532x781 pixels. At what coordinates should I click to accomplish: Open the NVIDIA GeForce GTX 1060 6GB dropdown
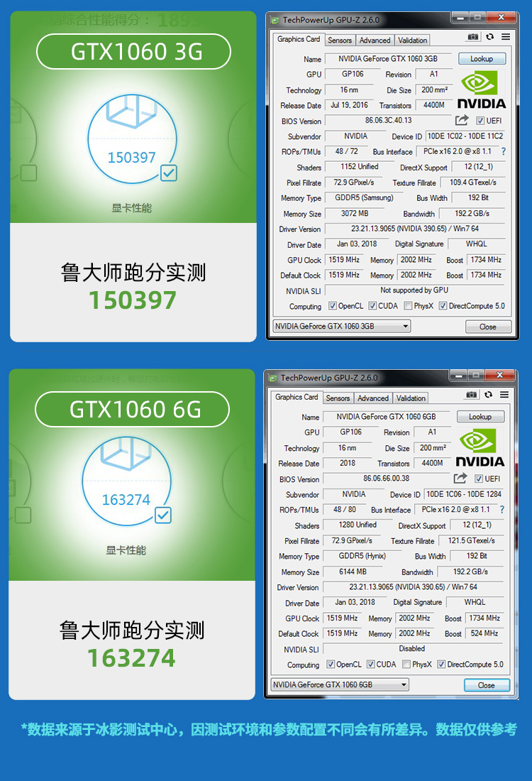[339, 684]
